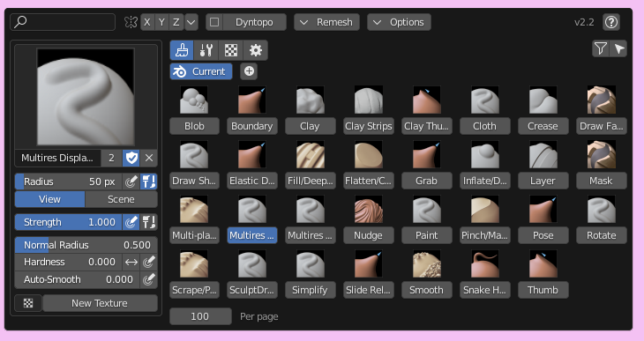Select the Snake Hook brush icon
The image size is (644, 341).
pyautogui.click(x=484, y=263)
